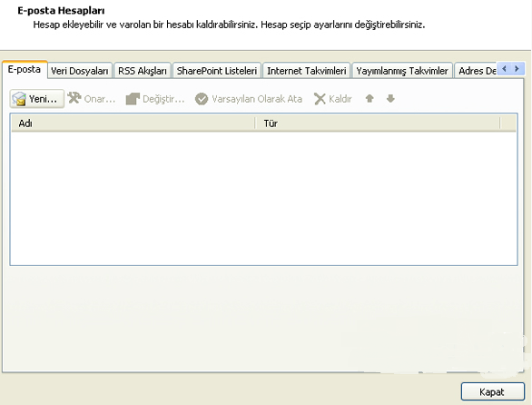The width and height of the screenshot is (532, 405).
Task: Click the Varsayılan Olarak Ata checkmark icon
Action: (202, 99)
